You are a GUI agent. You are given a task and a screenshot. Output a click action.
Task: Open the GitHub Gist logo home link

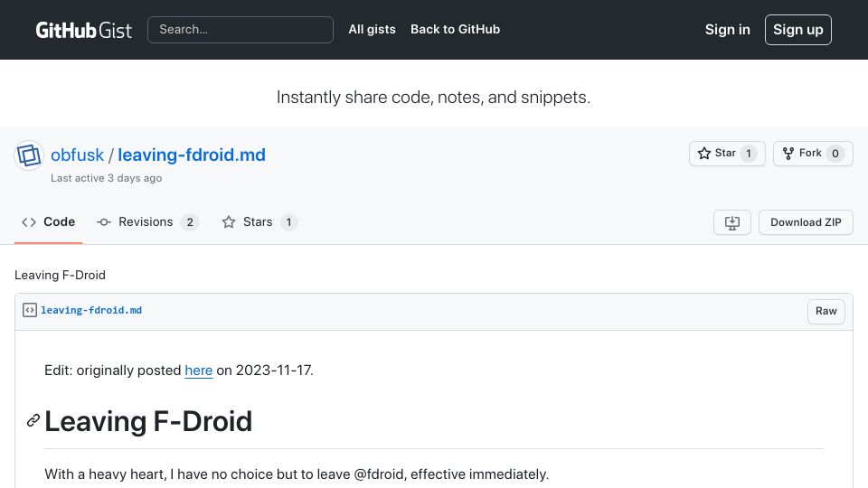click(x=83, y=30)
